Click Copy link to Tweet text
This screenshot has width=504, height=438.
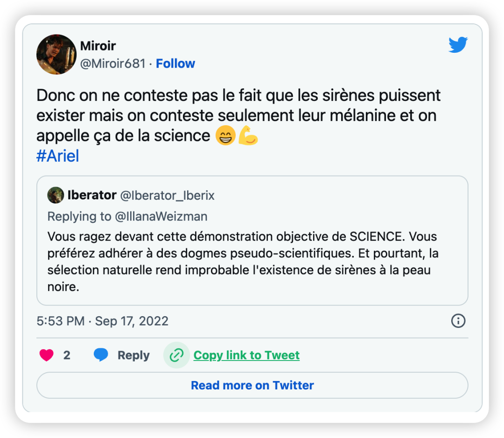pos(246,355)
